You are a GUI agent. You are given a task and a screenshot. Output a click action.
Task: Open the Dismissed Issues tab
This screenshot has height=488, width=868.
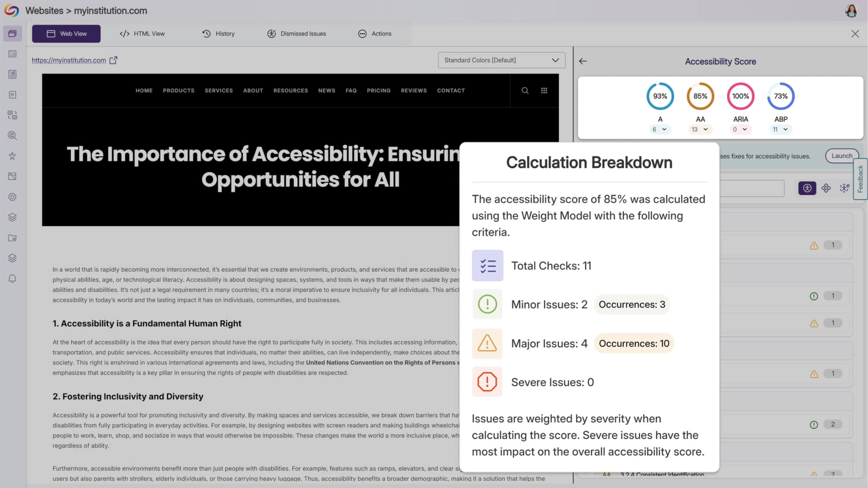coord(297,34)
